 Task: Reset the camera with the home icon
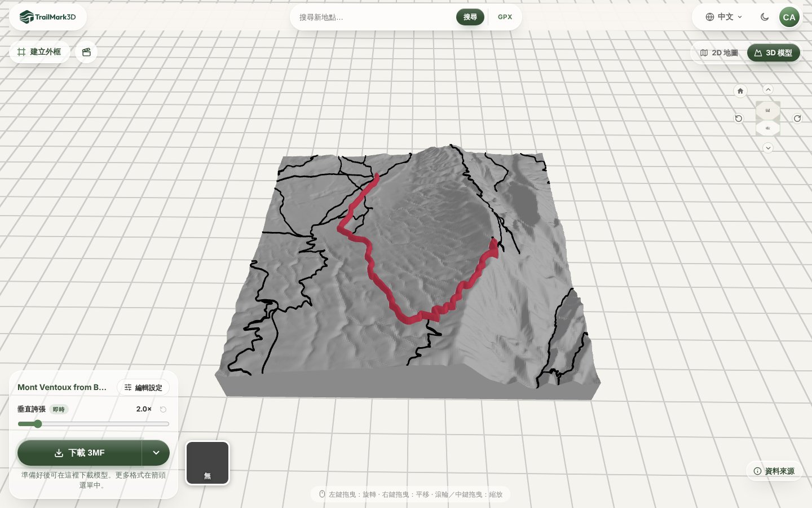740,91
